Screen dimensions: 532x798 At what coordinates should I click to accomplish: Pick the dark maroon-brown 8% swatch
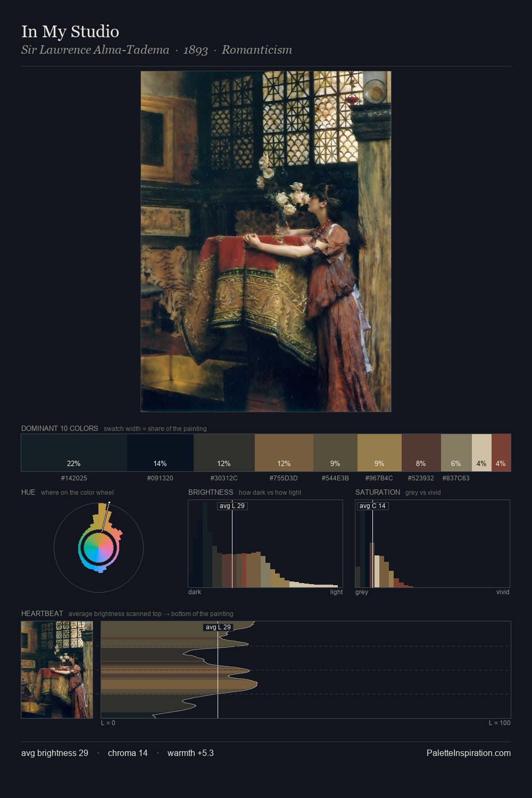421,453
